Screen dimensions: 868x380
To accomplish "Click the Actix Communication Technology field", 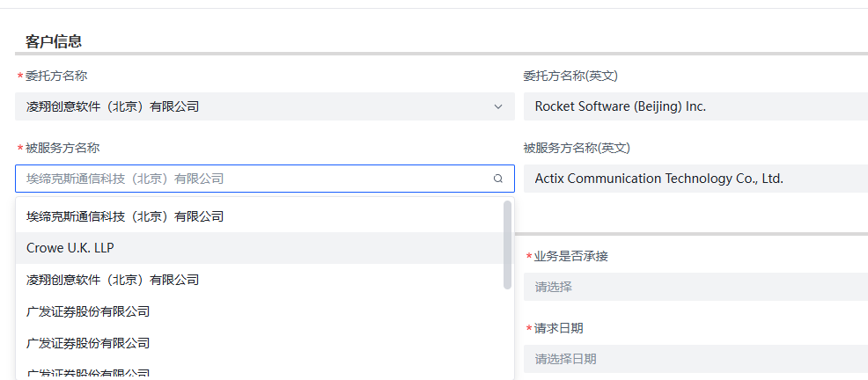I will pyautogui.click(x=695, y=179).
